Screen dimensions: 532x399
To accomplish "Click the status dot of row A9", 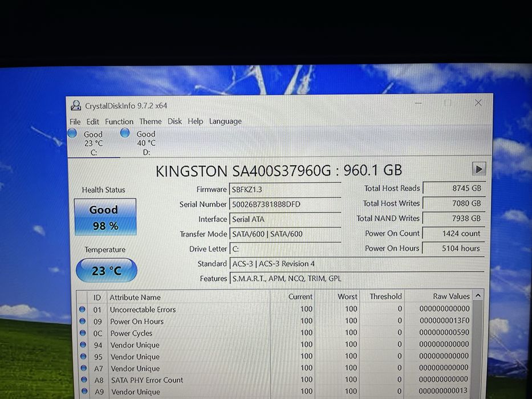I will [x=84, y=391].
